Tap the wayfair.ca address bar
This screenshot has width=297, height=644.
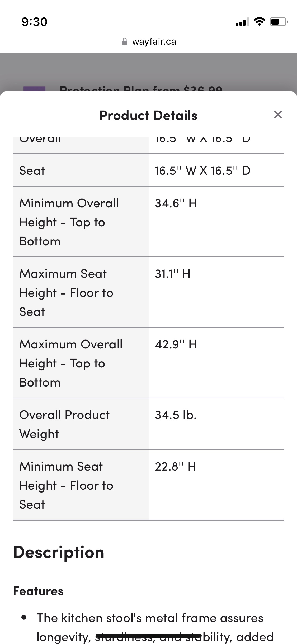click(x=149, y=42)
